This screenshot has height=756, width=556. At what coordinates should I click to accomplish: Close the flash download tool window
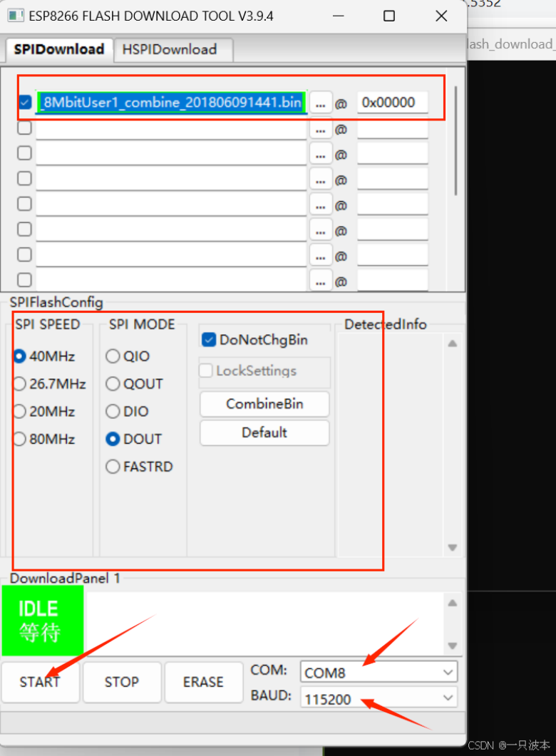(441, 16)
